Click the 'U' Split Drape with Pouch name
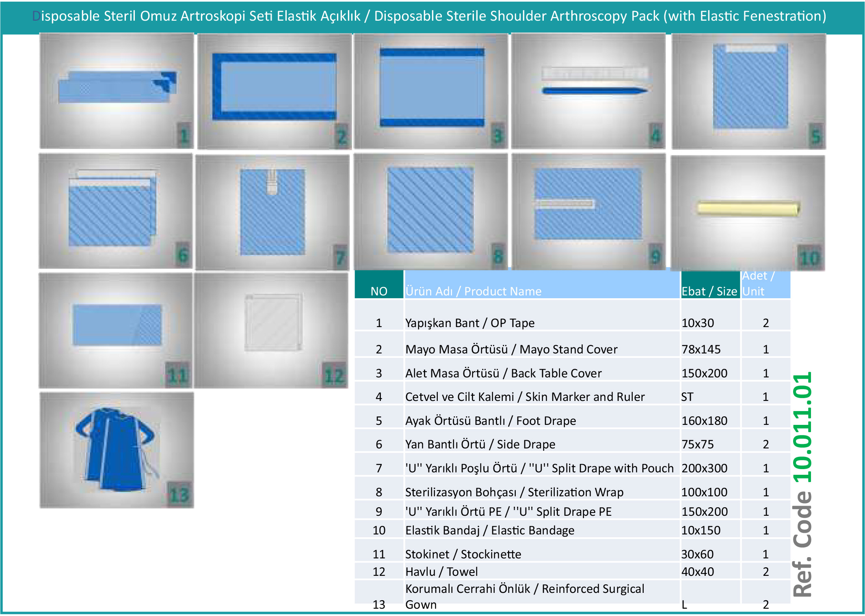This screenshot has height=616, width=865. [539, 468]
